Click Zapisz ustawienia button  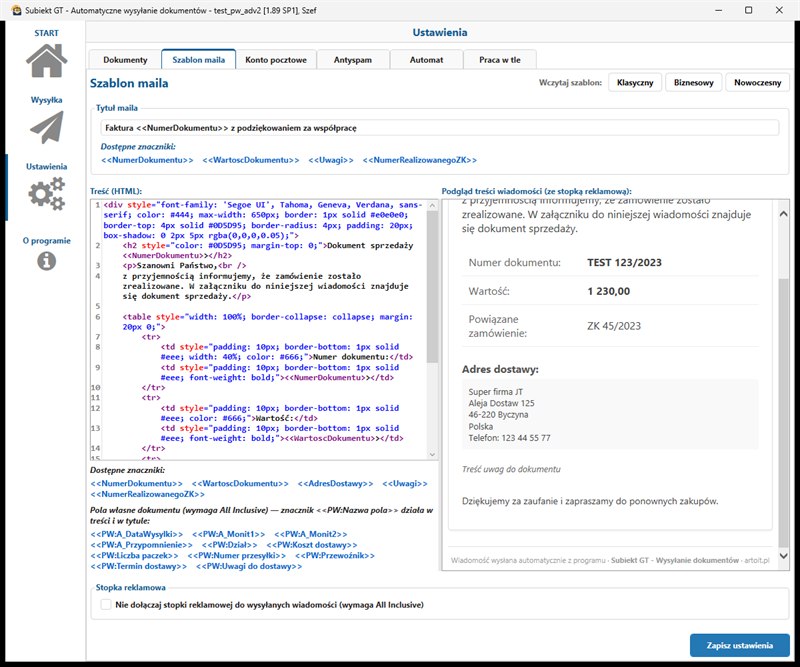739,645
